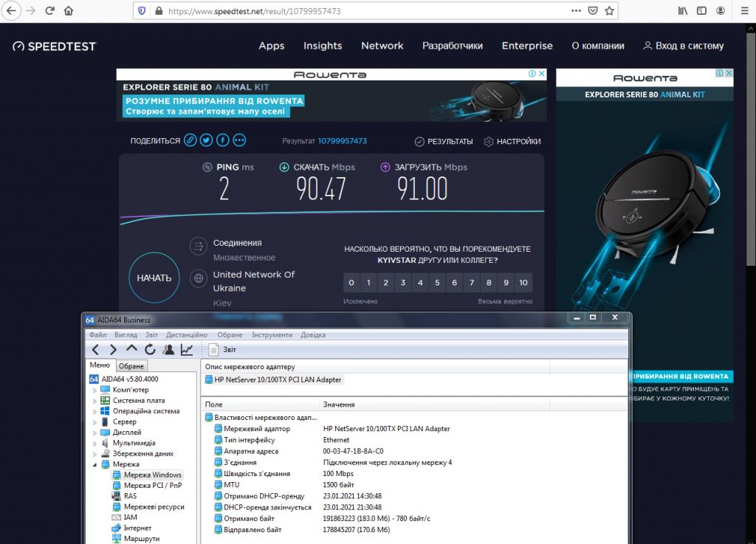Select the Інтернет item in the tree

point(137,528)
